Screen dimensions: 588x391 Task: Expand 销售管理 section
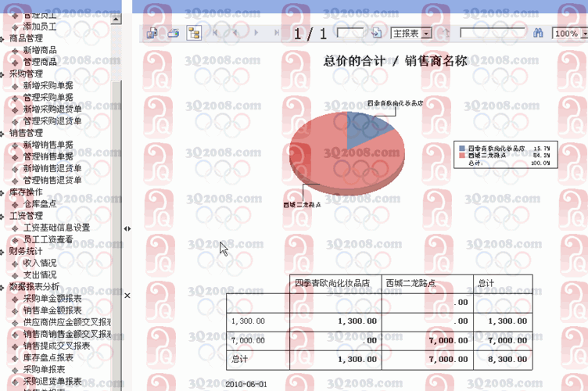pyautogui.click(x=26, y=133)
